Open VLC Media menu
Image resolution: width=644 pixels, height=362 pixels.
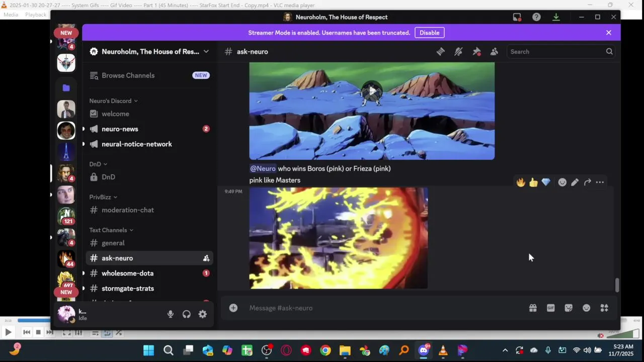coord(11,15)
